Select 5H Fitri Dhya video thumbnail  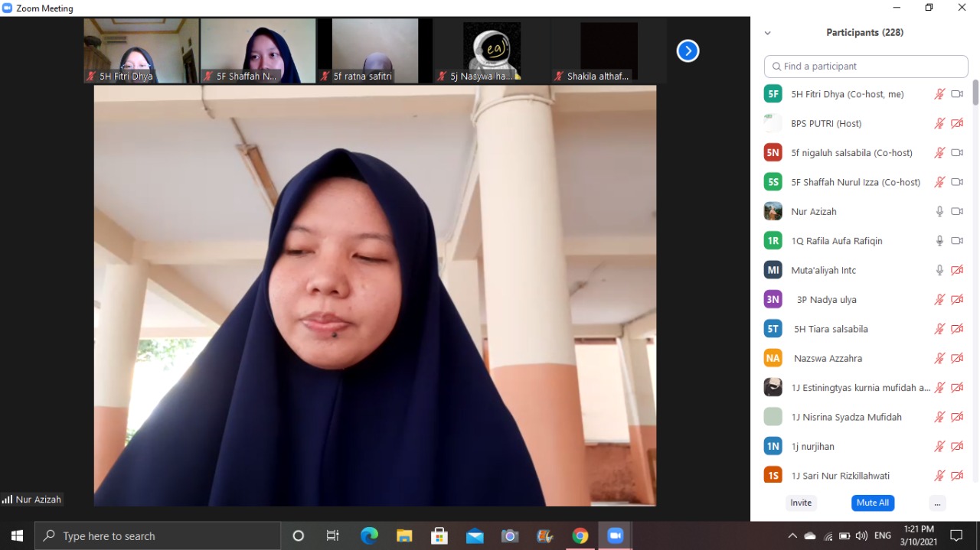[141, 50]
